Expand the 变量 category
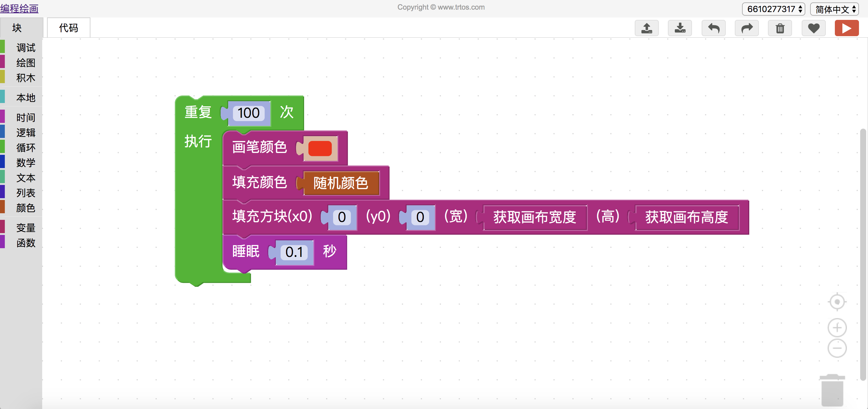The image size is (868, 409). [26, 228]
